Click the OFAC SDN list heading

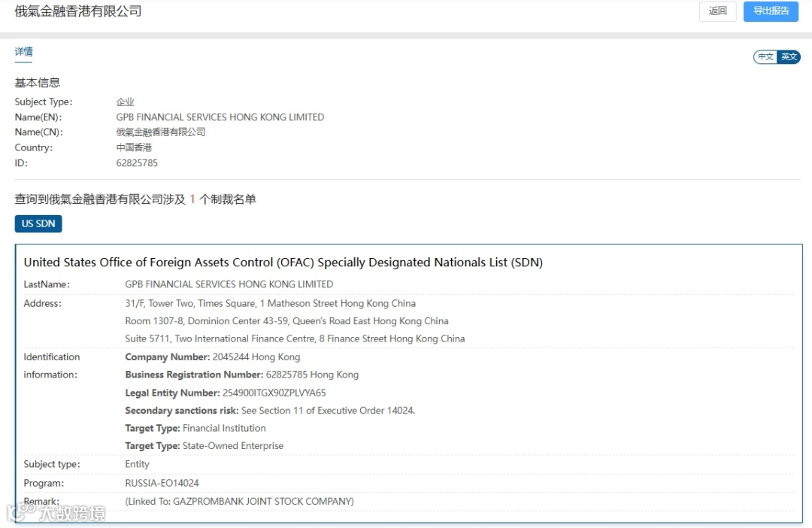coord(283,262)
